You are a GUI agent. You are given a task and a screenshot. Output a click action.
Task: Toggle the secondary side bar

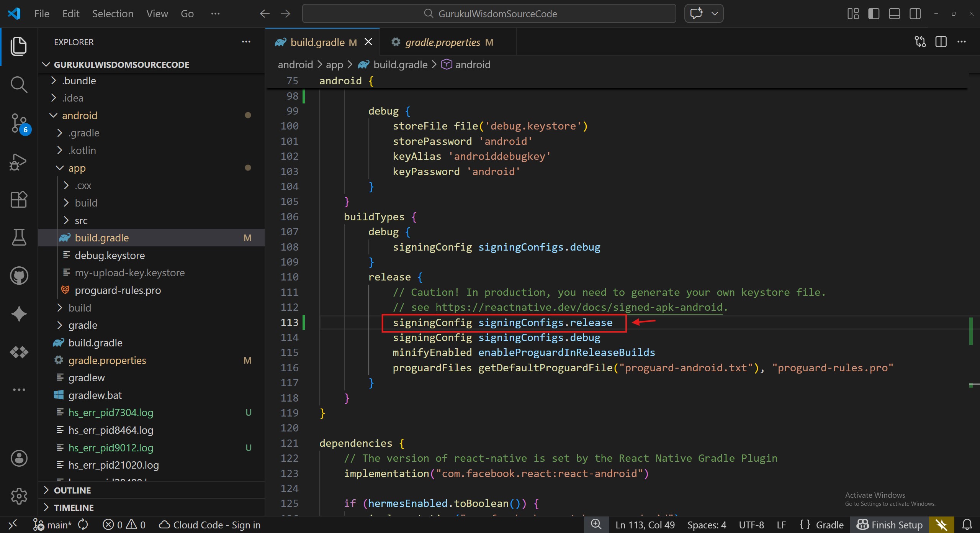915,14
